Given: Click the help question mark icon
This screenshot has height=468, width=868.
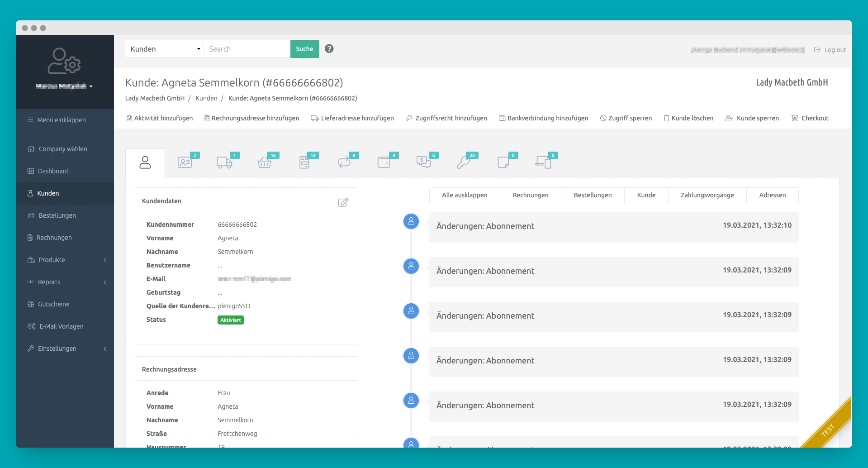Looking at the screenshot, I should (329, 49).
